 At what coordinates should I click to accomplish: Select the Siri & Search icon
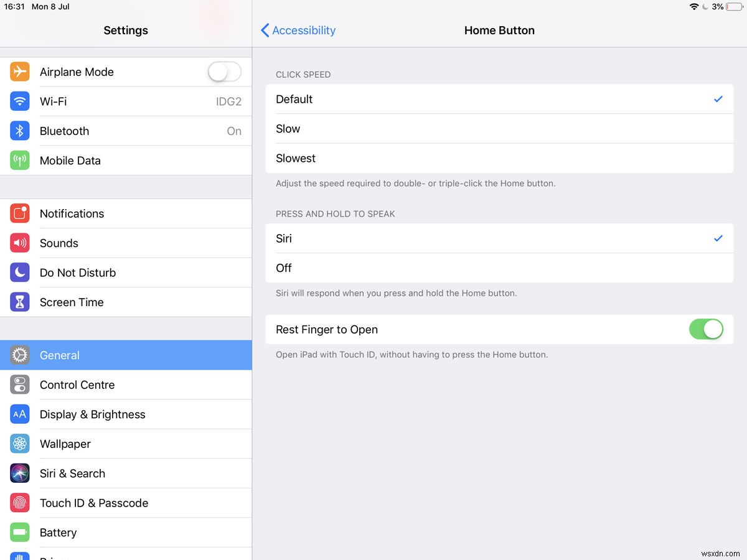click(19, 473)
